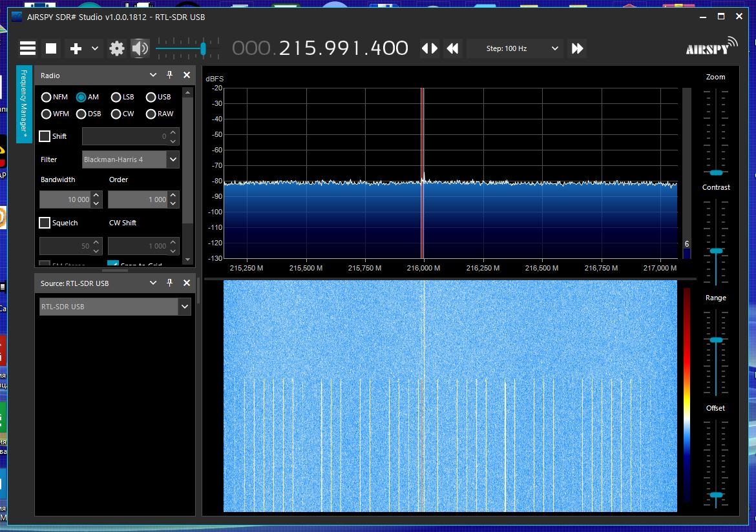Mute audio using the speaker icon

[140, 48]
